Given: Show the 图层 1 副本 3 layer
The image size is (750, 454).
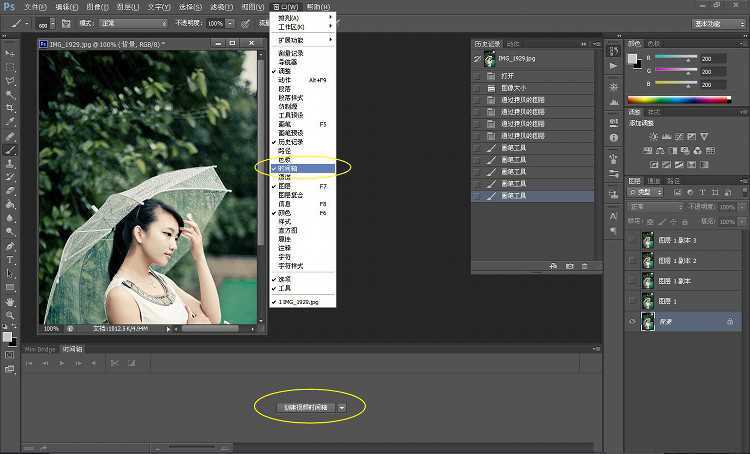Looking at the screenshot, I should pyautogui.click(x=632, y=240).
